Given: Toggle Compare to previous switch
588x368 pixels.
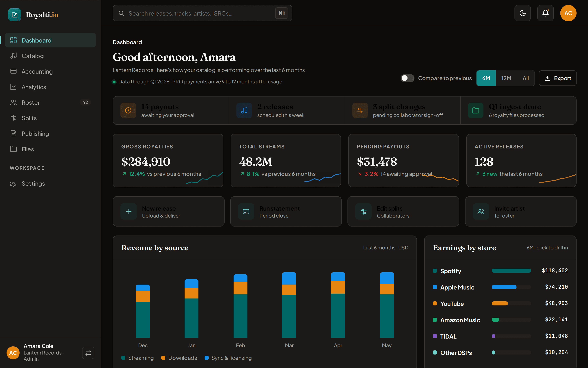Looking at the screenshot, I should (x=407, y=78).
